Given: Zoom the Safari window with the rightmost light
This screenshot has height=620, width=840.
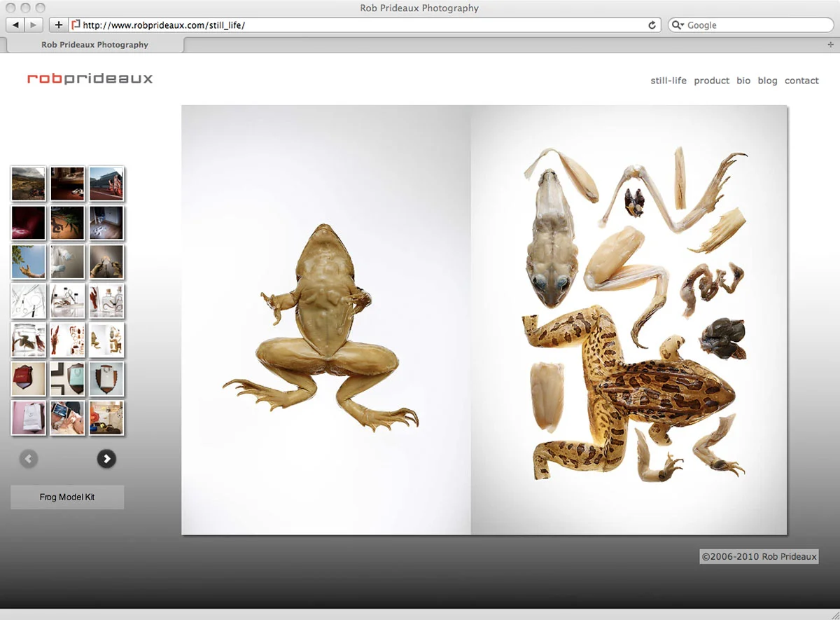Looking at the screenshot, I should [40, 8].
